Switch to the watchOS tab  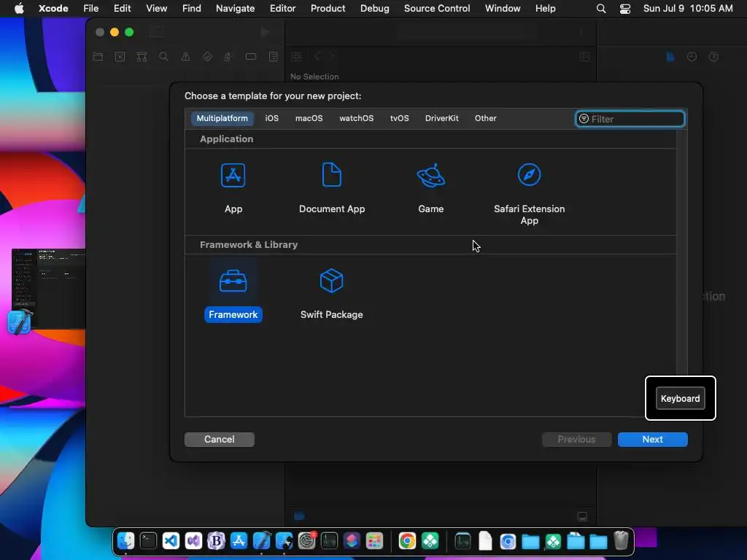pyautogui.click(x=356, y=118)
